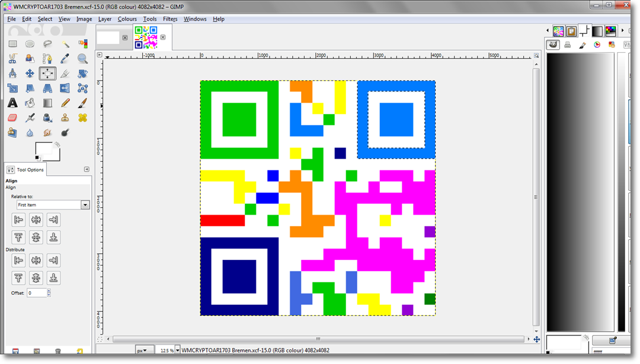Select the Crop knife tool
Screen dimensions: 640x364
click(x=65, y=73)
